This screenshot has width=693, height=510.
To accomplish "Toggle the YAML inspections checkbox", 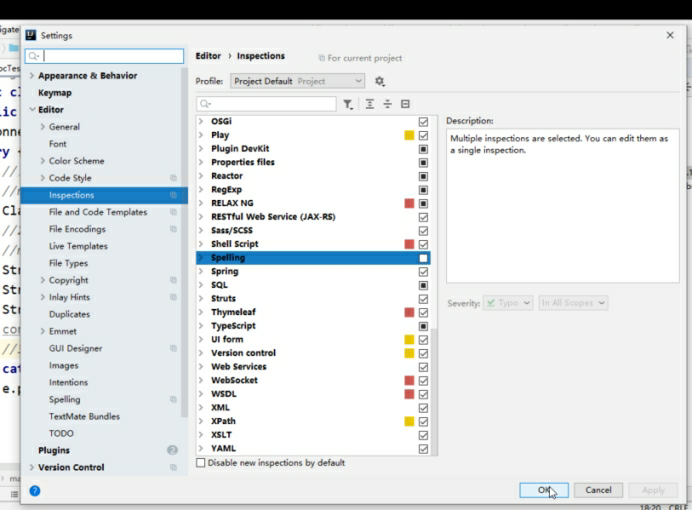I will click(x=423, y=449).
